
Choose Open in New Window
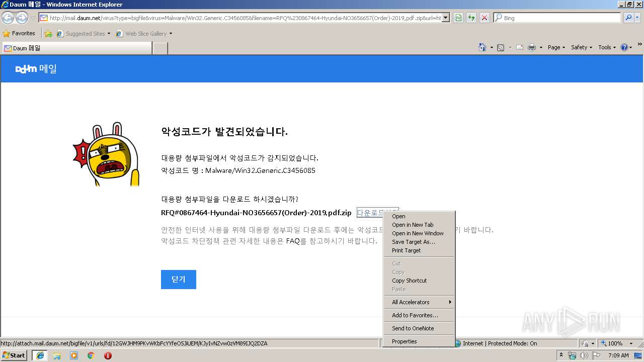(x=419, y=233)
